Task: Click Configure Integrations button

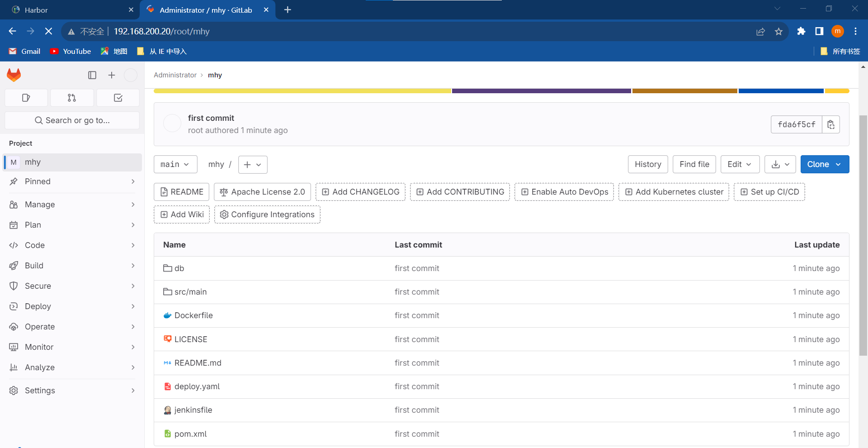Action: coord(267,214)
